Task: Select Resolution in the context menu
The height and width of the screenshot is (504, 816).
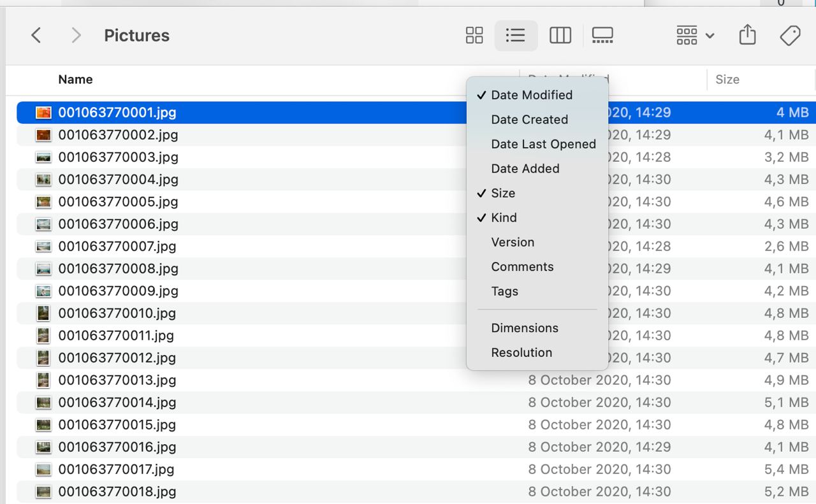Action: click(521, 353)
